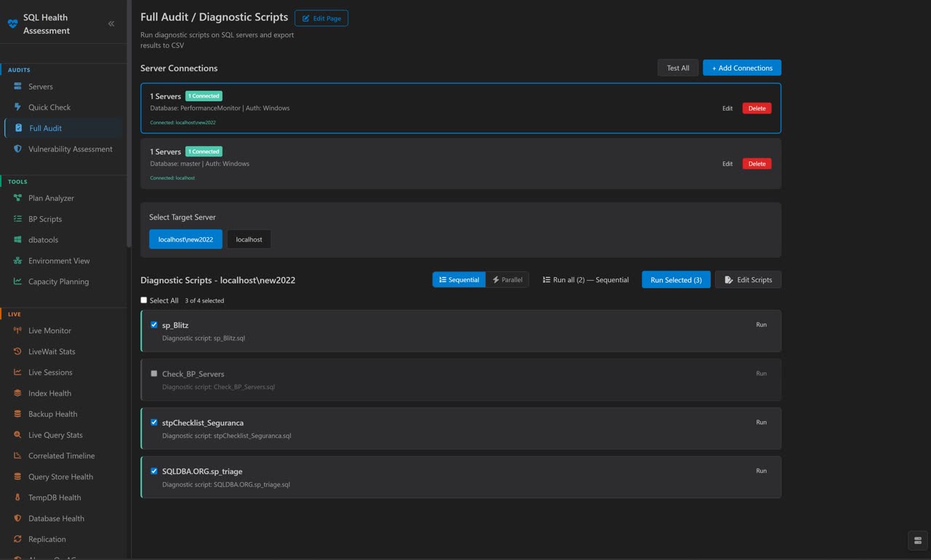Uncheck the sp_Blitz diagnostic script
The image size is (931, 560).
(153, 324)
